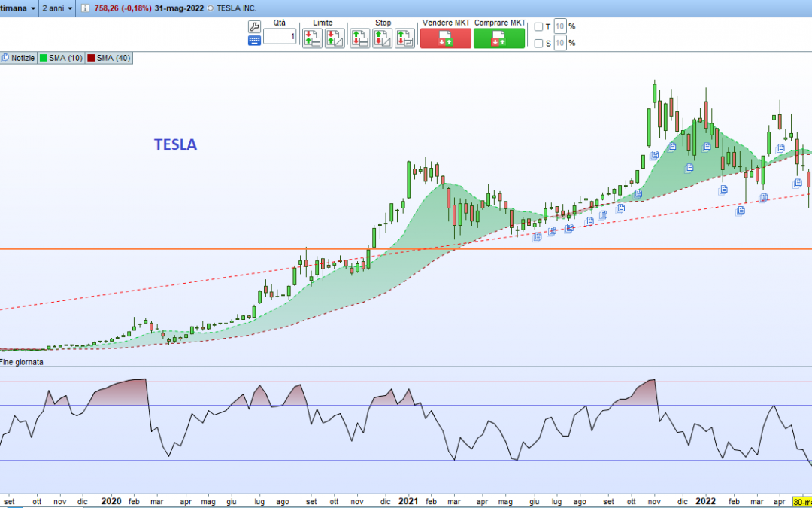812x508 pixels.
Task: Click the second Limite order icon
Action: pyautogui.click(x=335, y=39)
